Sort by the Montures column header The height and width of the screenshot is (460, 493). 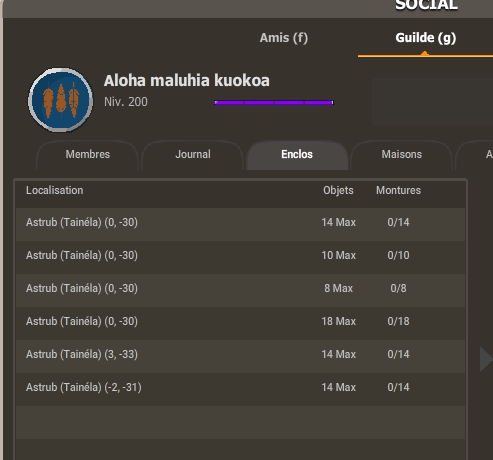coord(398,190)
